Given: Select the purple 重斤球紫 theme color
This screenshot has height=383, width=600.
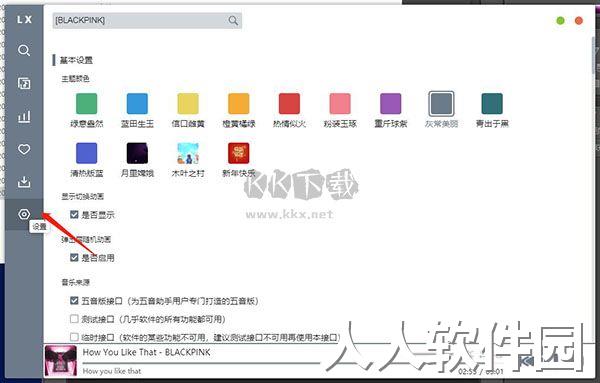Looking at the screenshot, I should (391, 103).
